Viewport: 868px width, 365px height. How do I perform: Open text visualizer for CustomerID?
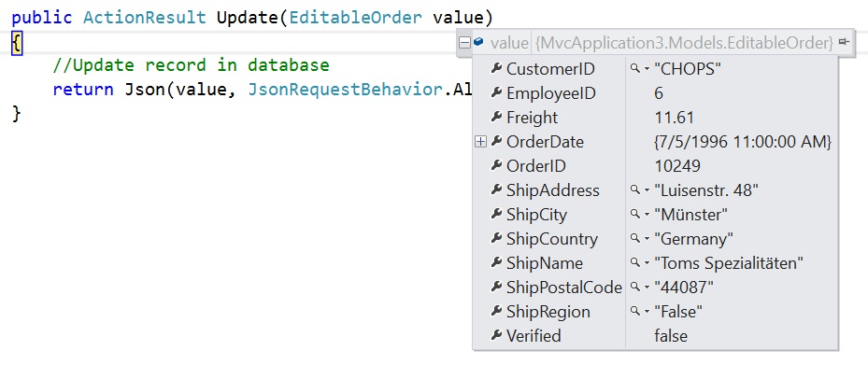(635, 68)
